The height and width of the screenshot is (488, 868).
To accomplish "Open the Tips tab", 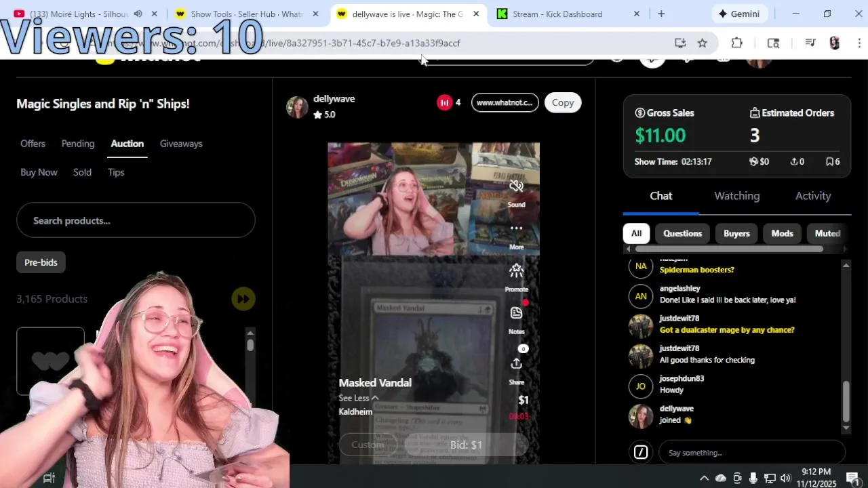I will coord(116,172).
